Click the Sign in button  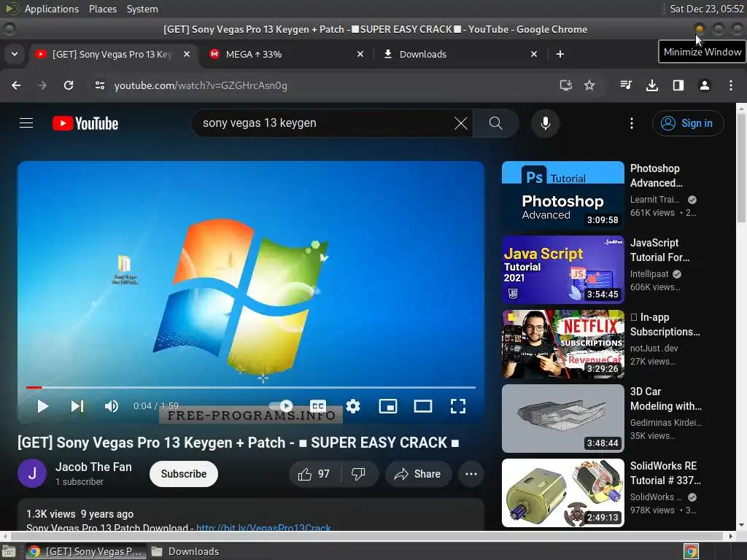tap(688, 123)
